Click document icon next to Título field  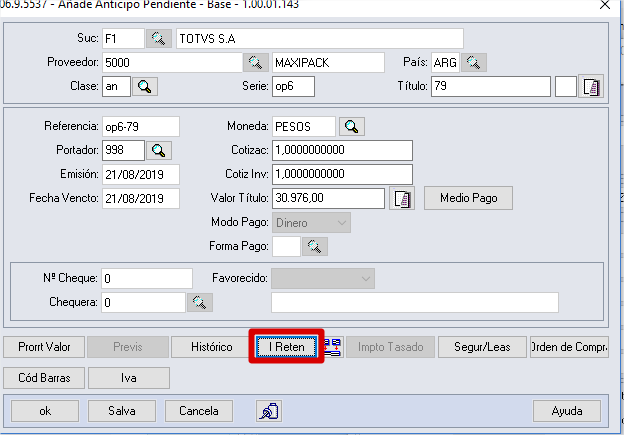click(591, 86)
